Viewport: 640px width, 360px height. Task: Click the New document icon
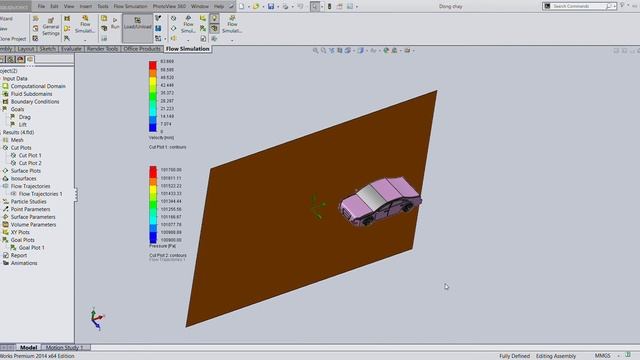click(x=242, y=6)
